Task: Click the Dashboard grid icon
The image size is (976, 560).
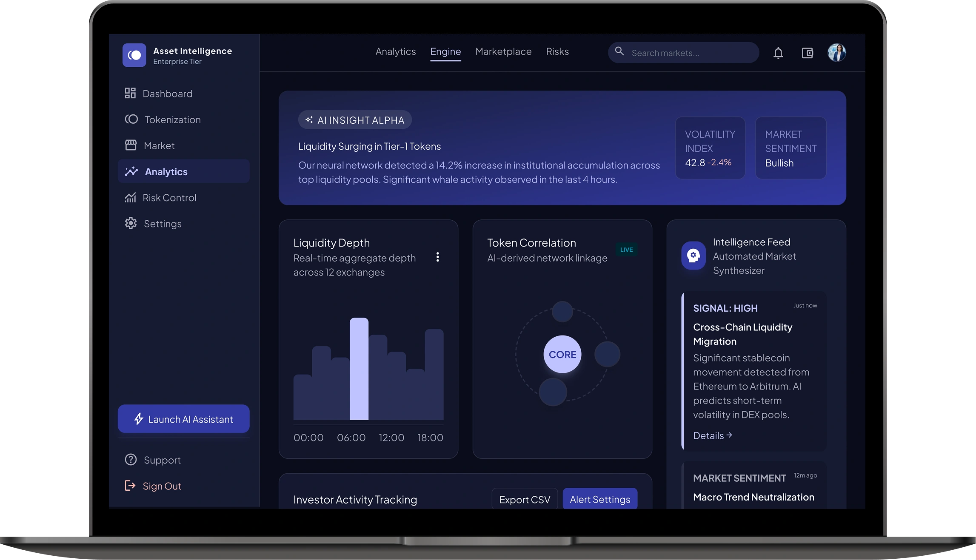Action: pyautogui.click(x=130, y=93)
